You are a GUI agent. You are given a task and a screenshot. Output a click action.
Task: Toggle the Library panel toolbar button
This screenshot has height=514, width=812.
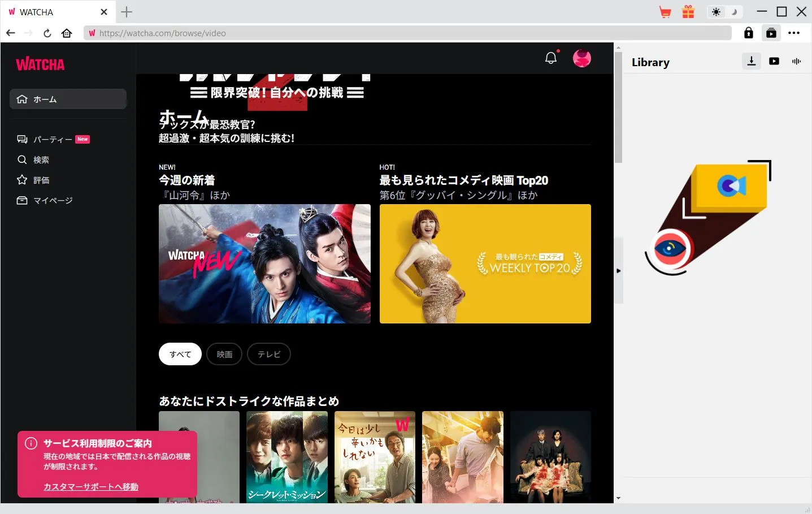771,33
